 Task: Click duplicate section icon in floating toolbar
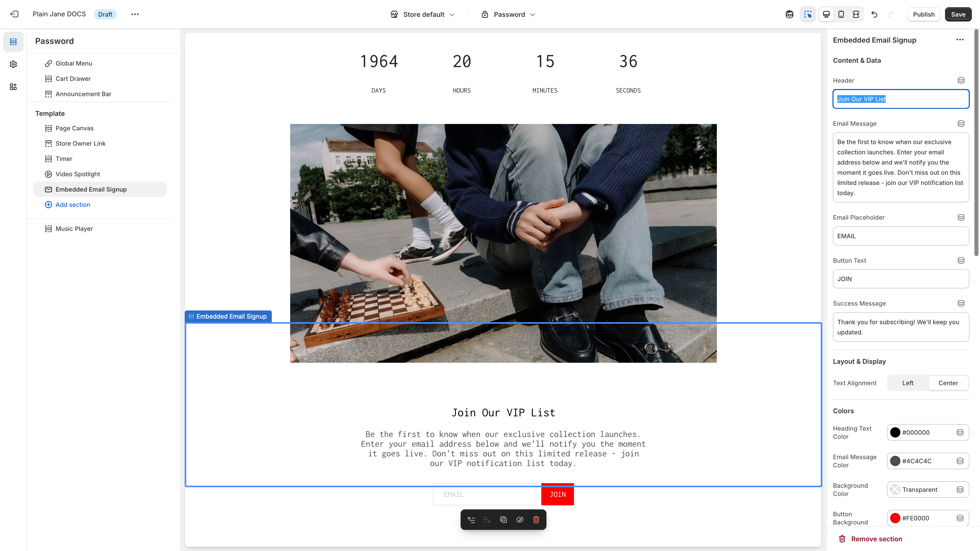coord(503,519)
